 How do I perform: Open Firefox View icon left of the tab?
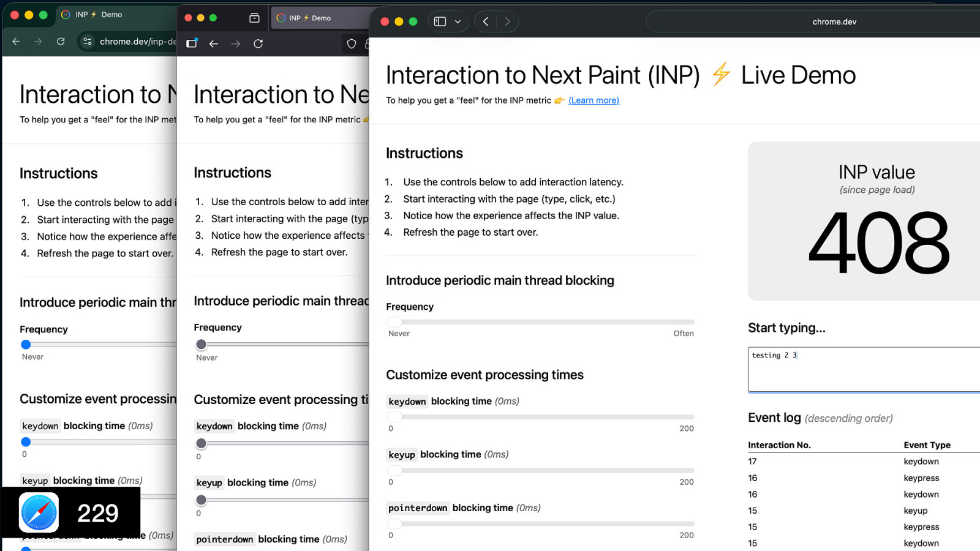[x=254, y=18]
